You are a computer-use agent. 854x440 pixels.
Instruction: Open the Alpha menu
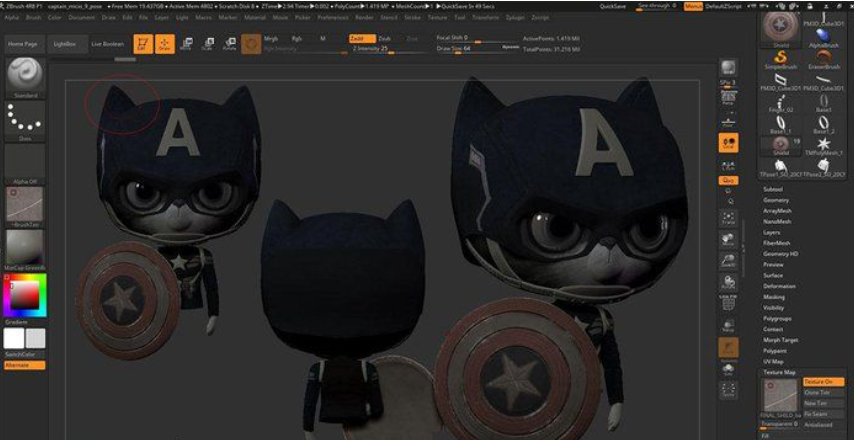[11, 17]
